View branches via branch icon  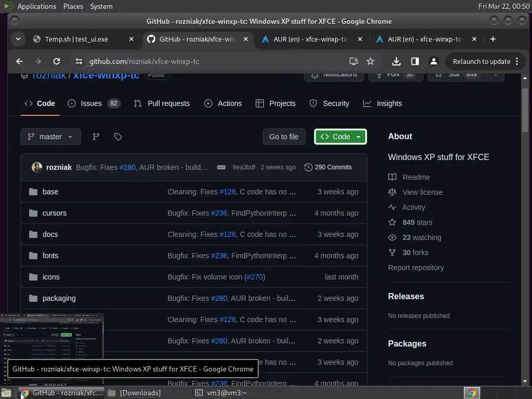[96, 137]
